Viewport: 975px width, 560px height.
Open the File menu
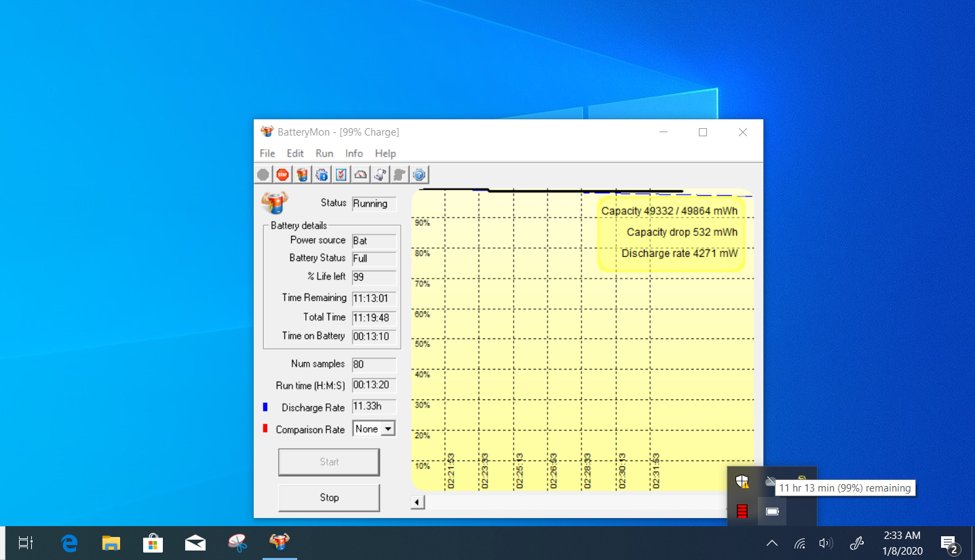267,153
